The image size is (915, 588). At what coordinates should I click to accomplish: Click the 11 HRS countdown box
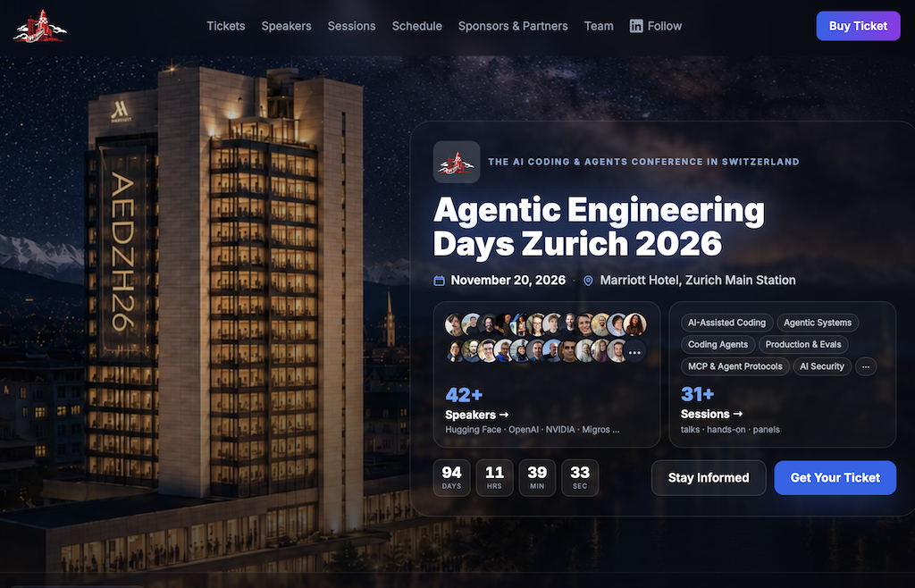[494, 478]
